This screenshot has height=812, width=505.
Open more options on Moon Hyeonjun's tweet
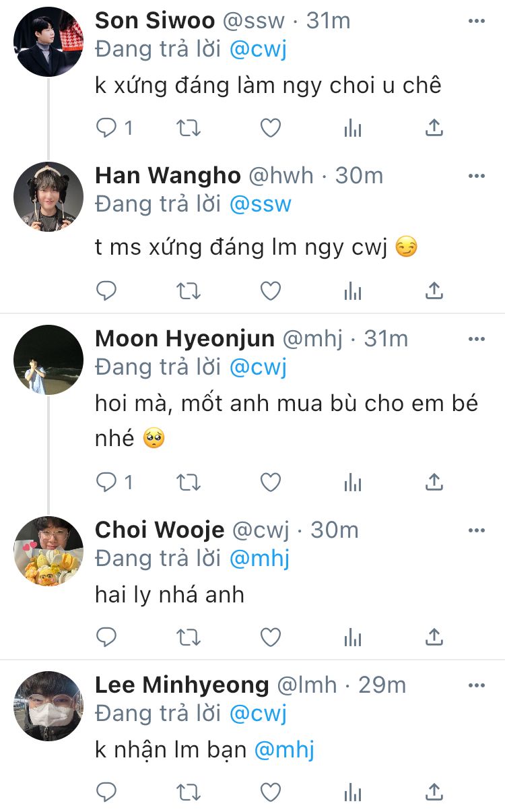click(477, 339)
